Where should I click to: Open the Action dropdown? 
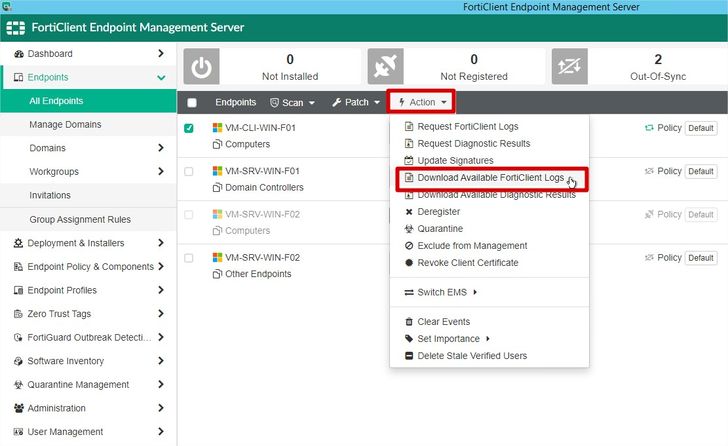[422, 102]
